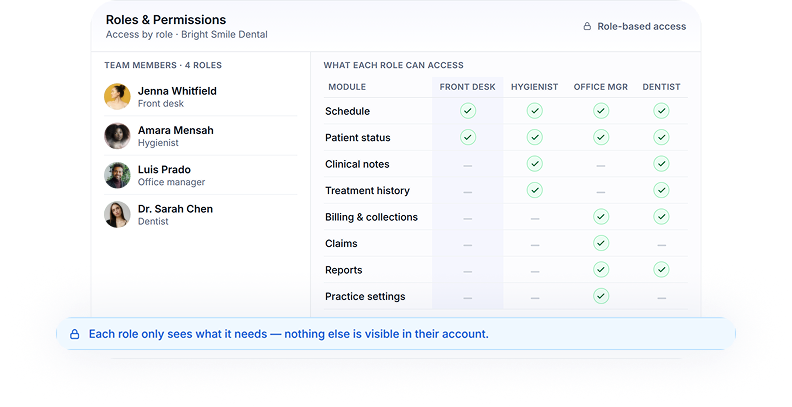Image resolution: width=792 pixels, height=407 pixels.
Task: Click the Treatment history dash under Front Desk
Action: pyautogui.click(x=468, y=192)
